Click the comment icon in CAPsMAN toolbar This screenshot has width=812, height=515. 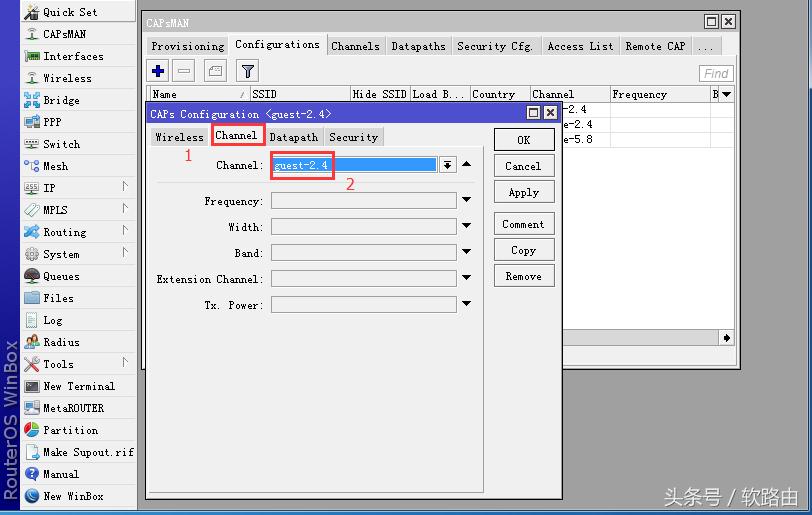(x=215, y=71)
